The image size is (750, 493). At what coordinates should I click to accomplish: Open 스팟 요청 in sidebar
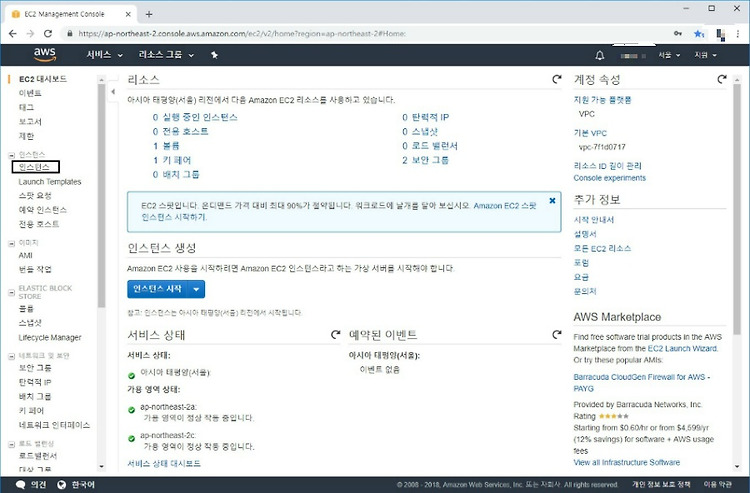pos(35,196)
